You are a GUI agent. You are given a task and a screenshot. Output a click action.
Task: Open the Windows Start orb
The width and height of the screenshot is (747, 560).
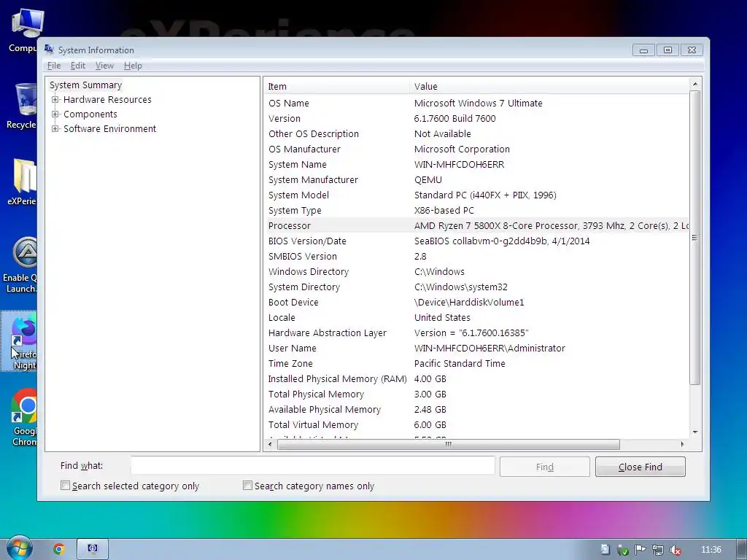coord(19,549)
